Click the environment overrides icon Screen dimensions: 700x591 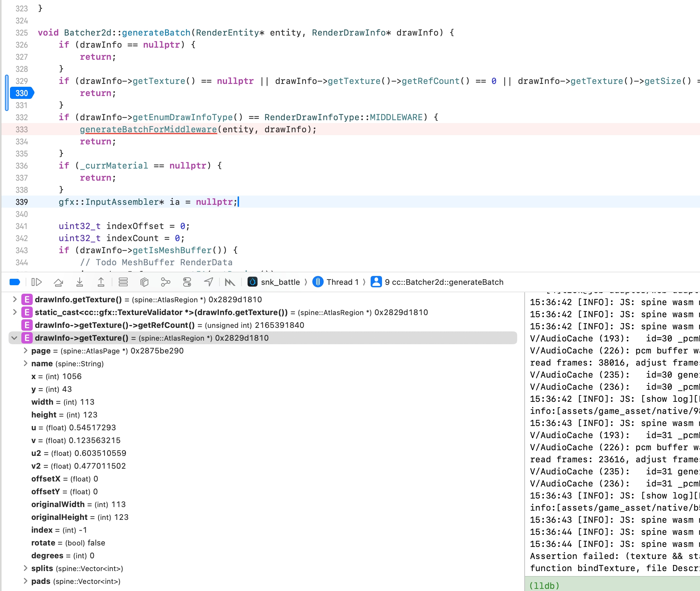click(187, 282)
